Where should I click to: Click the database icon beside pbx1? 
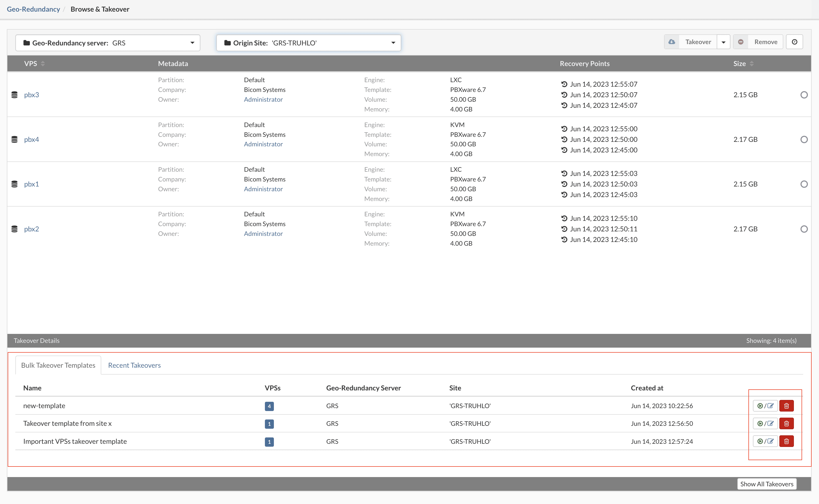(14, 184)
